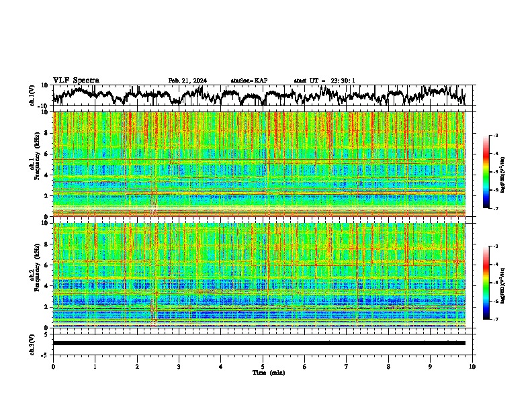Click the time axis tick label 8
The image size is (532, 411).
(x=388, y=367)
